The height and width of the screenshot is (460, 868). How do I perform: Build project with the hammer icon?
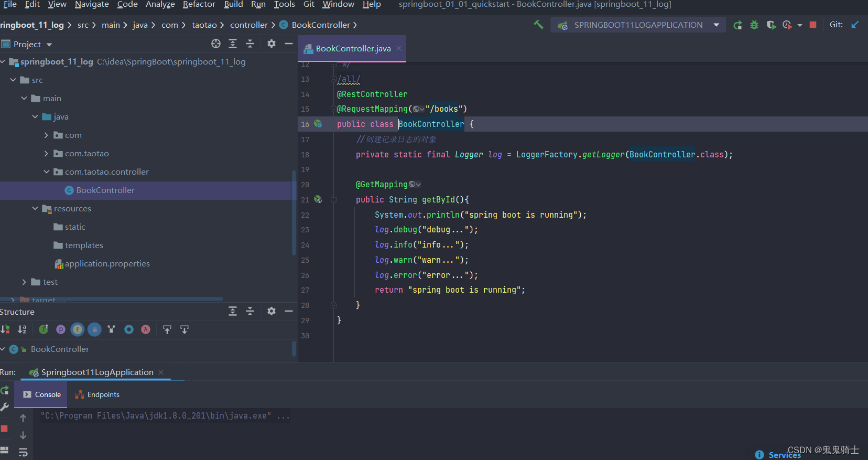pyautogui.click(x=538, y=25)
